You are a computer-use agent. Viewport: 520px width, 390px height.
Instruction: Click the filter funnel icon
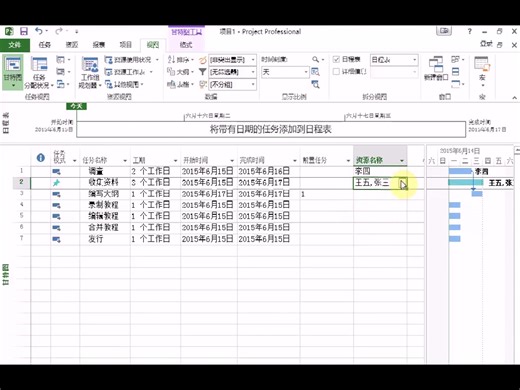202,72
